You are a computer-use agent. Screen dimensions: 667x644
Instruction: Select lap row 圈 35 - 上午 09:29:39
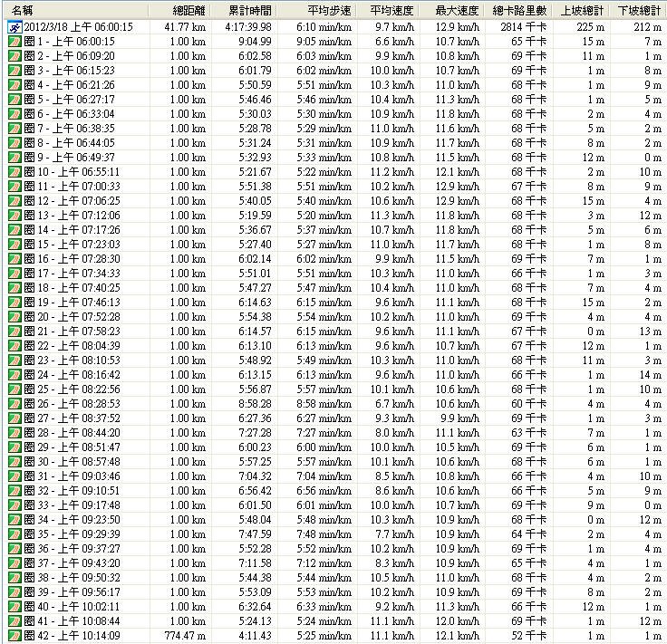tap(335, 534)
